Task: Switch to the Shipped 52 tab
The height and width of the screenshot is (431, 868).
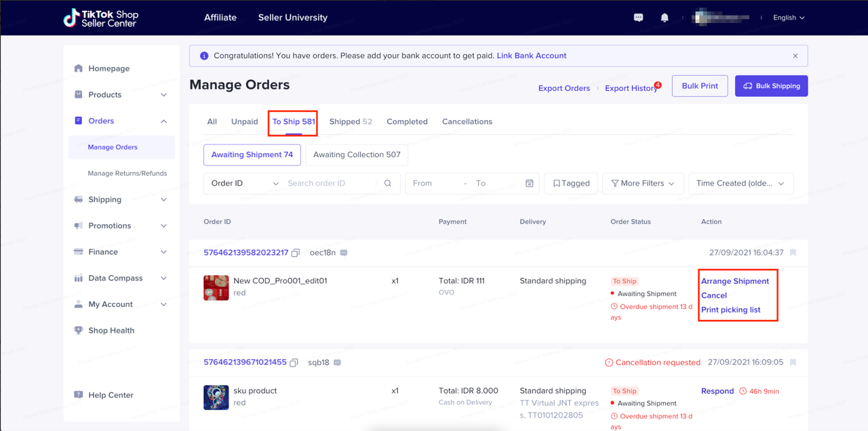Action: (351, 122)
